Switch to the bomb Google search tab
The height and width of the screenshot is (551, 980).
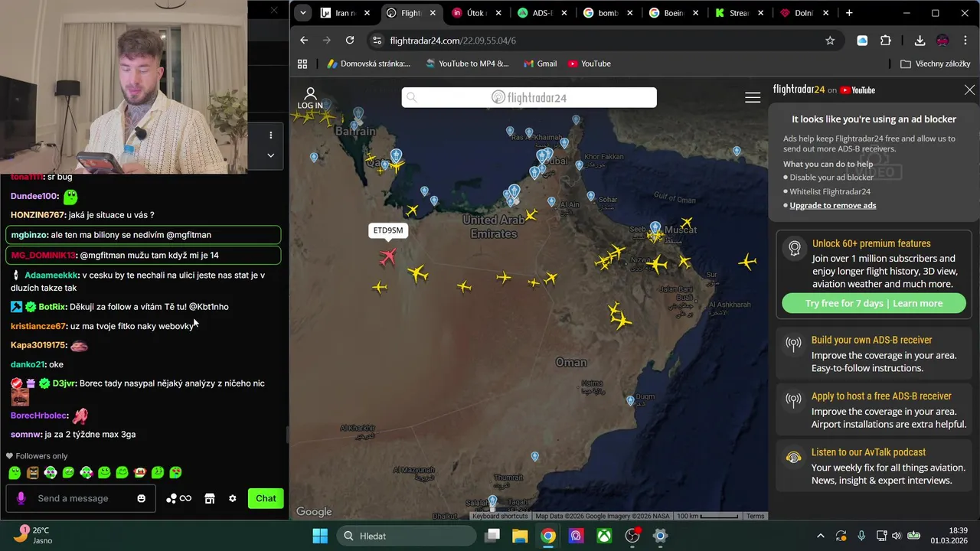[x=609, y=13]
